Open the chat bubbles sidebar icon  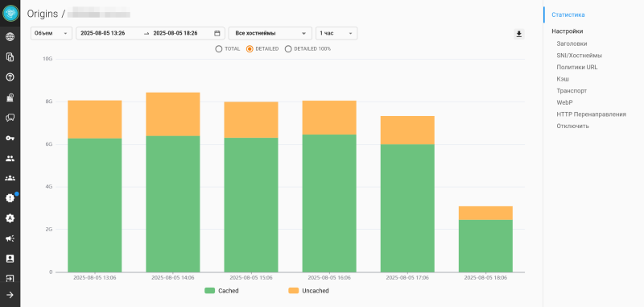[10, 118]
